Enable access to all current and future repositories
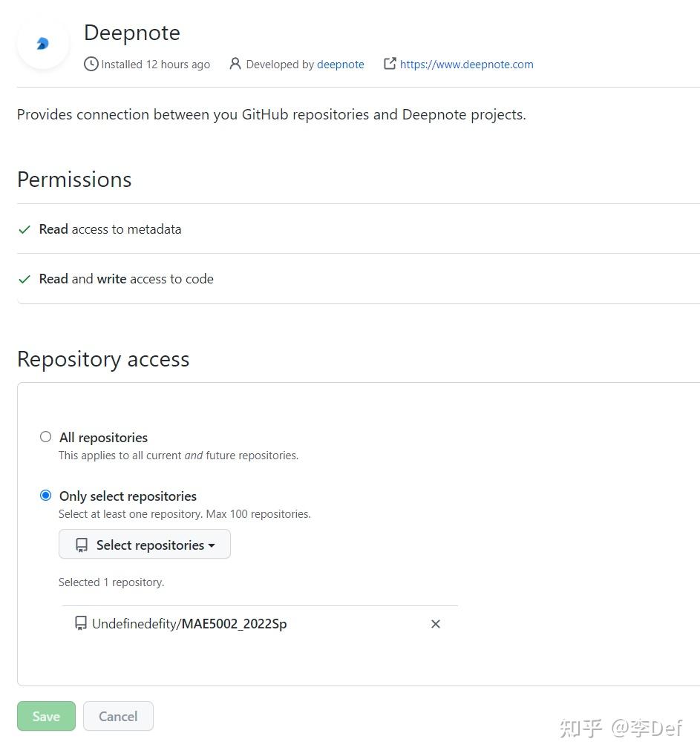The width and height of the screenshot is (700, 756). (x=45, y=436)
